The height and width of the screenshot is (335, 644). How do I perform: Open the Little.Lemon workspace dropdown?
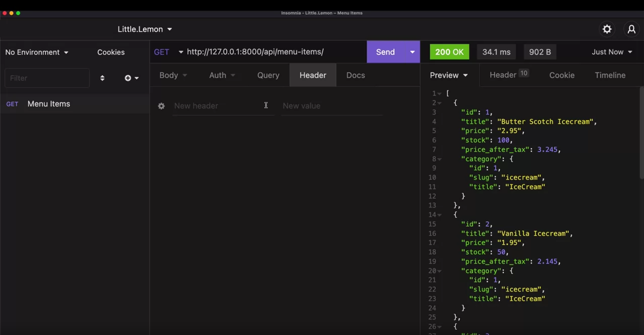click(x=144, y=29)
